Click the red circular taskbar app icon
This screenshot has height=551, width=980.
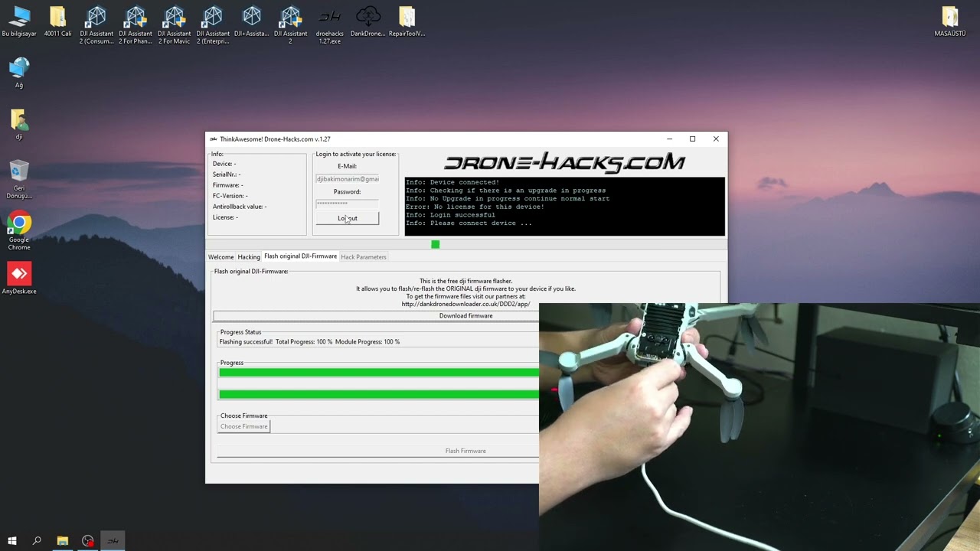pyautogui.click(x=88, y=541)
